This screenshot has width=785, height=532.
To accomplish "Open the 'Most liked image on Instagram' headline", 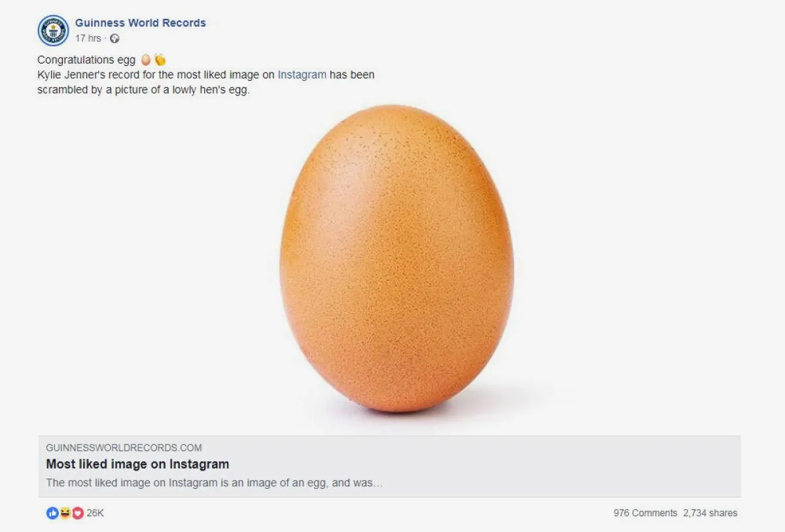I will pyautogui.click(x=137, y=464).
